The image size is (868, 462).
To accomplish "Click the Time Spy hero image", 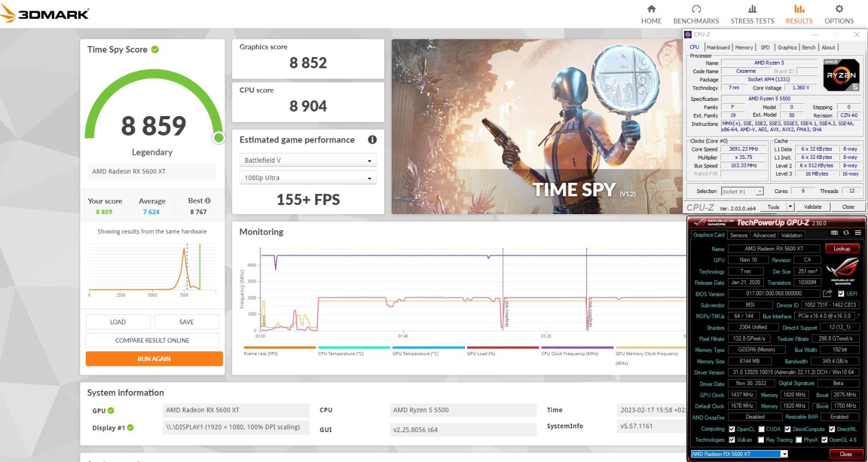I will click(537, 126).
